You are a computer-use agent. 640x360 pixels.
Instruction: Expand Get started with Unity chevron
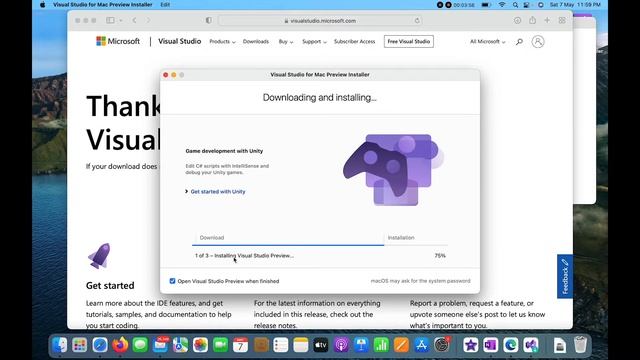coord(187,191)
